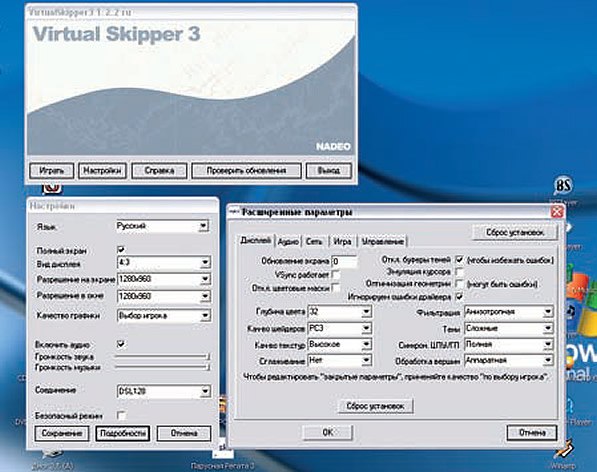Image resolution: width=597 pixels, height=472 pixels.
Task: Click Сброс установок at top right
Action: pyautogui.click(x=515, y=232)
